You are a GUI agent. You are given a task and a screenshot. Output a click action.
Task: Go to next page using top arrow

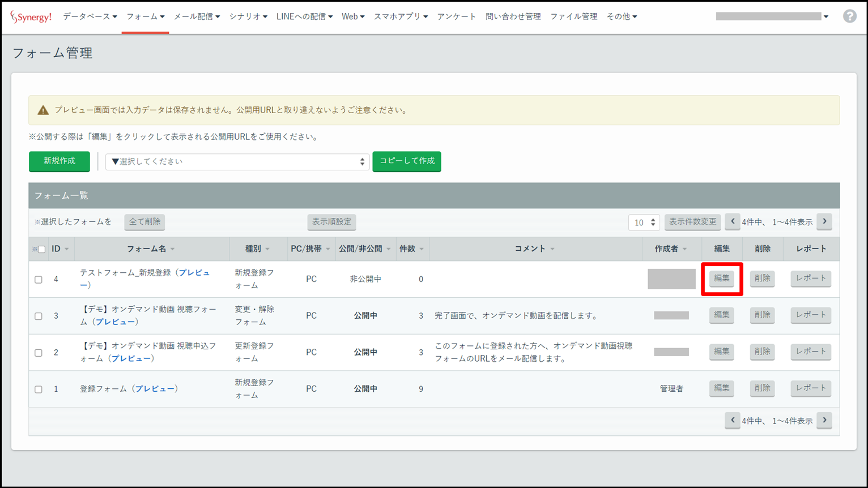[x=824, y=222]
